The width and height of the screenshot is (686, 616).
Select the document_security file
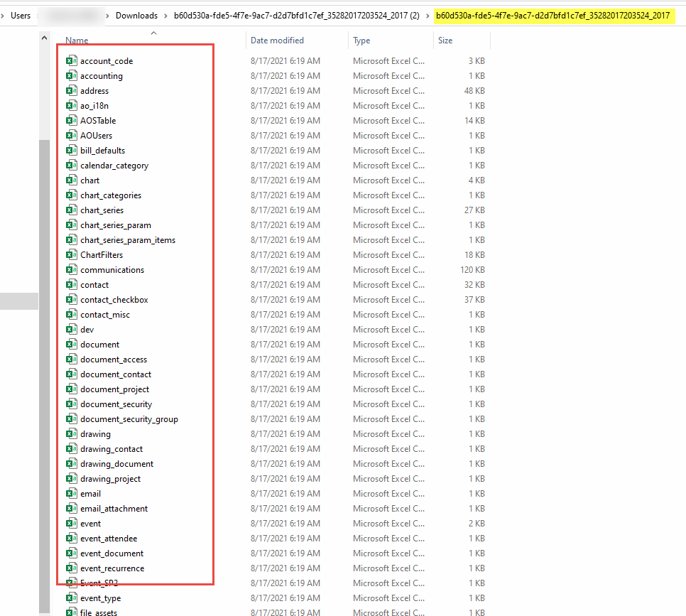116,404
